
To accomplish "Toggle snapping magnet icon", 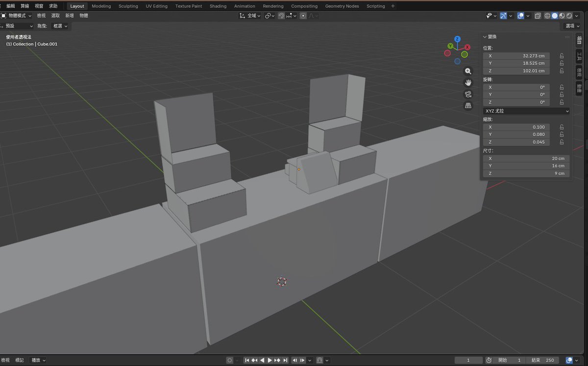I will pyautogui.click(x=281, y=16).
